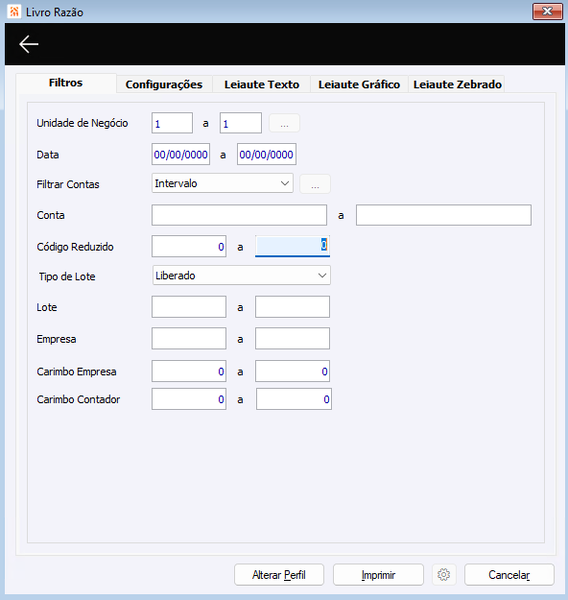Image resolution: width=568 pixels, height=600 pixels.
Task: Click the ending Empresa field
Action: point(292,338)
